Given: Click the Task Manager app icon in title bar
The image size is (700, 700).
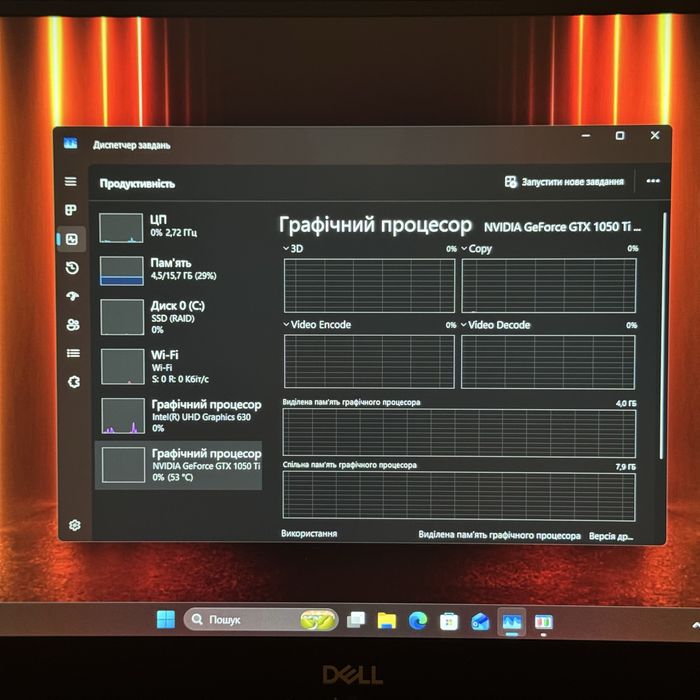Looking at the screenshot, I should 71,143.
